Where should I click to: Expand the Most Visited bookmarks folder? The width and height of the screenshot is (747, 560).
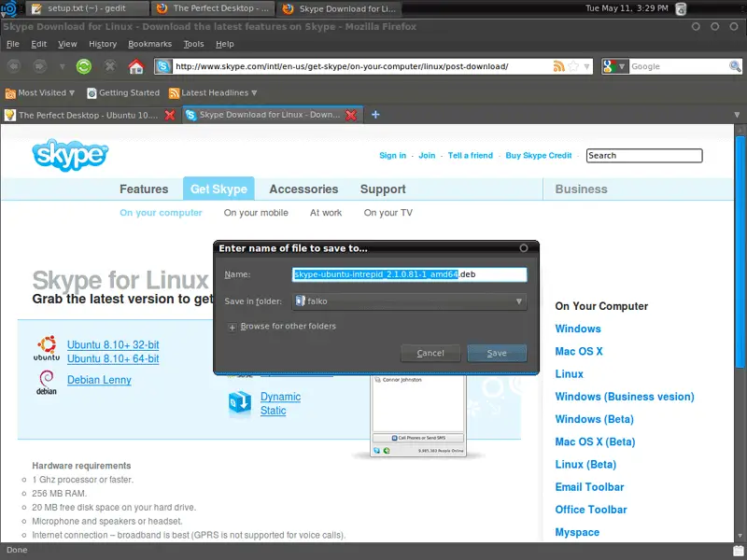[x=40, y=92]
